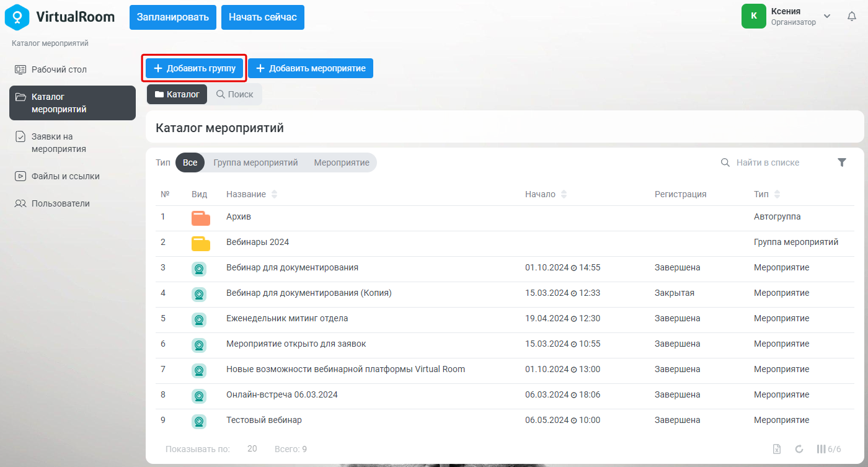Click the icon for Новые возможности вебинарной платформы row
The width and height of the screenshot is (868, 467).
click(199, 370)
